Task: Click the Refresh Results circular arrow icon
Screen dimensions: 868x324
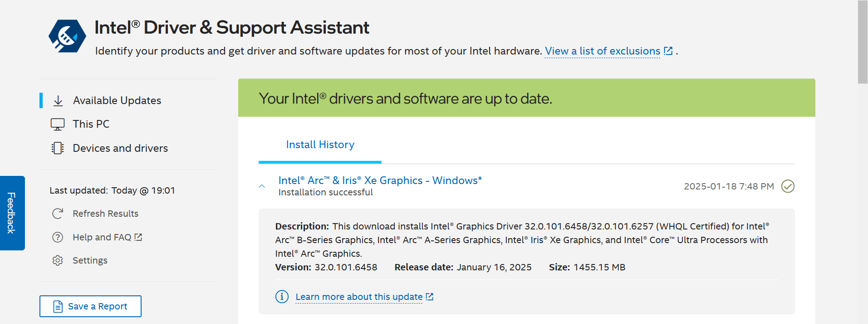Action: click(58, 214)
